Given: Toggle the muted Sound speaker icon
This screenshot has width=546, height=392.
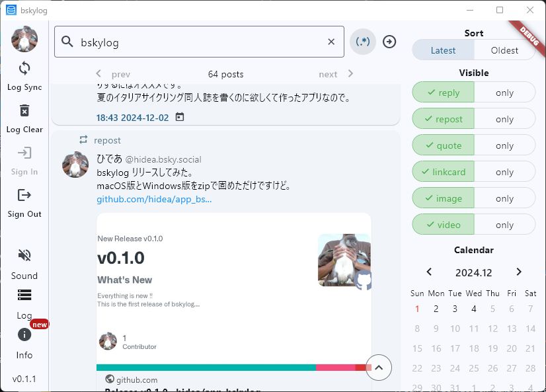Looking at the screenshot, I should coord(24,255).
